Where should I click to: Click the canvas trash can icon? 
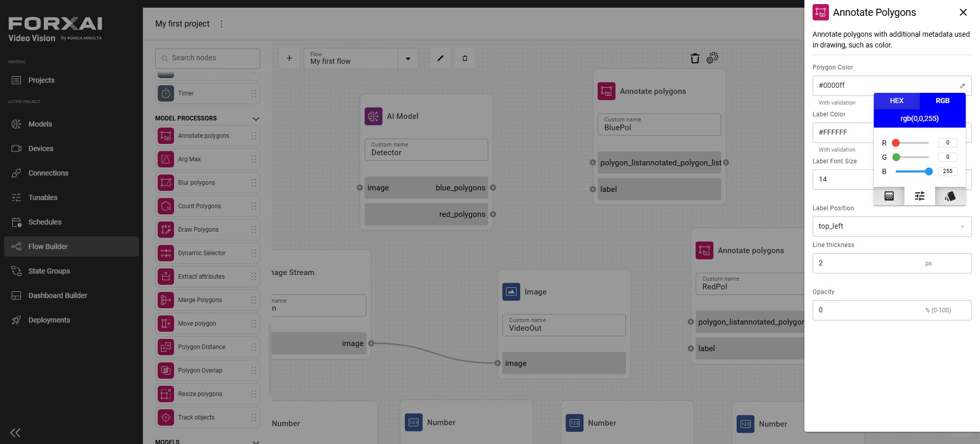[x=695, y=58]
